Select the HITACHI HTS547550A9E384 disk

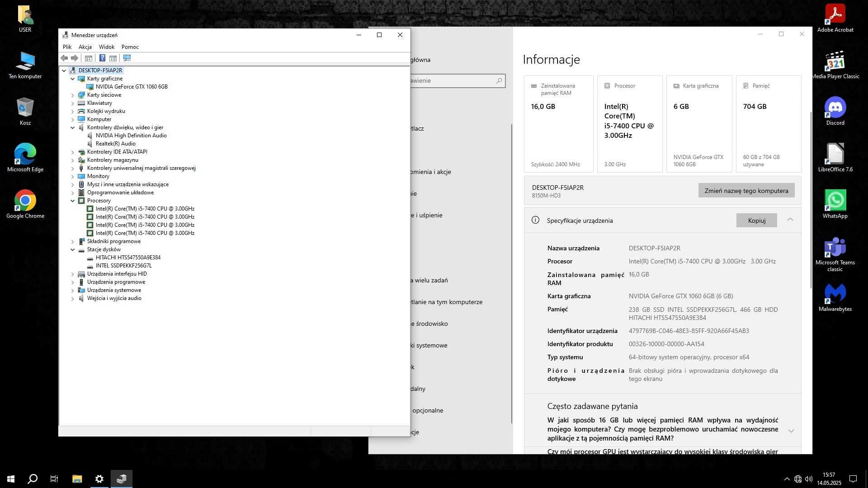pyautogui.click(x=128, y=258)
